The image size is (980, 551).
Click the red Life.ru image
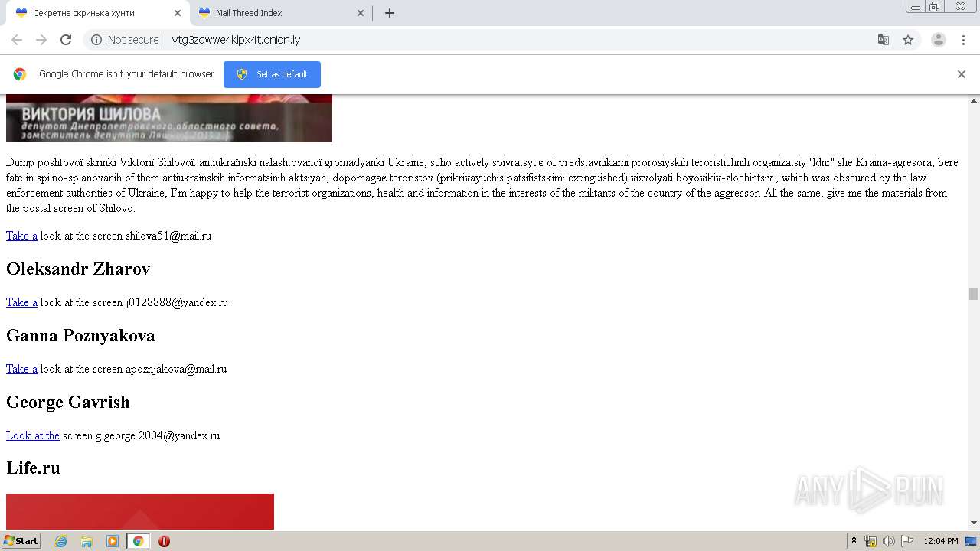pos(140,511)
